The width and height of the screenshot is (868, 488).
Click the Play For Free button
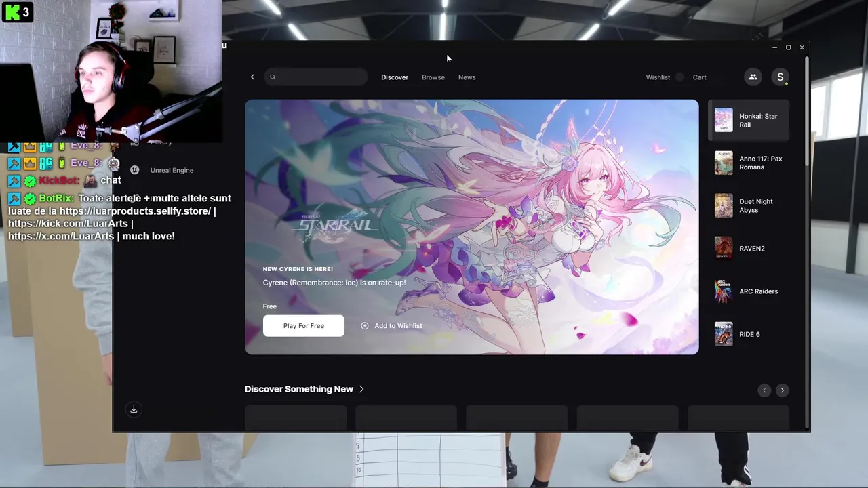coord(304,326)
